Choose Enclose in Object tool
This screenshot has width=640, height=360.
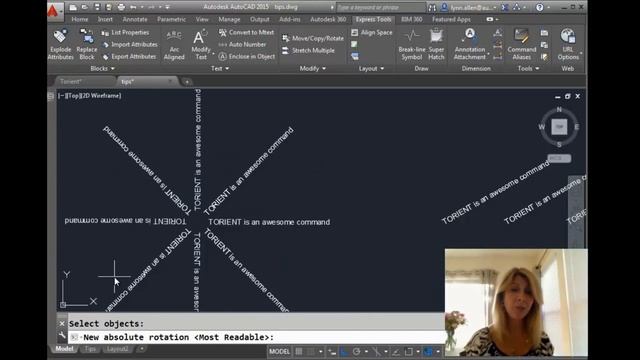click(x=247, y=57)
